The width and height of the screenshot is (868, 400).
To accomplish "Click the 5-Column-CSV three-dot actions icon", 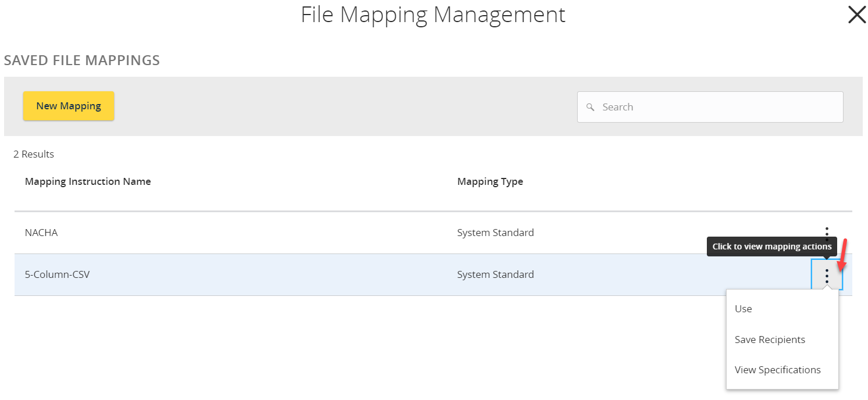I will coord(827,274).
